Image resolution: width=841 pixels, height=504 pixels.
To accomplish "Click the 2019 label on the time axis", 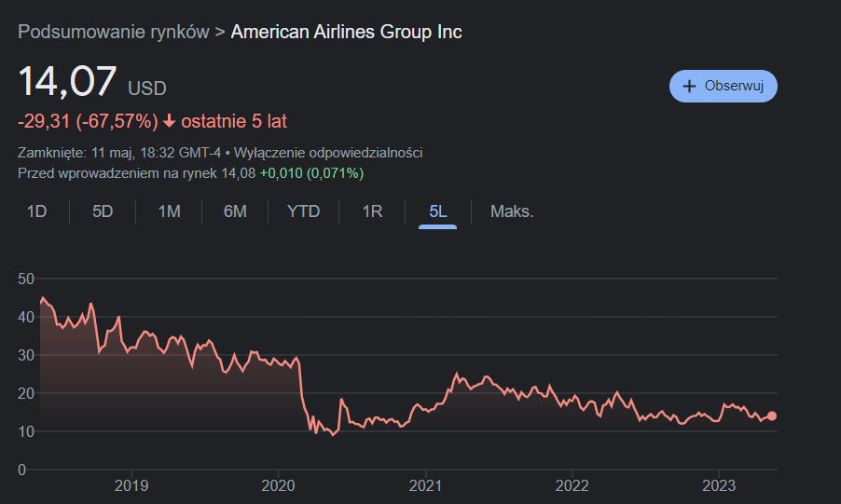I will [x=131, y=485].
